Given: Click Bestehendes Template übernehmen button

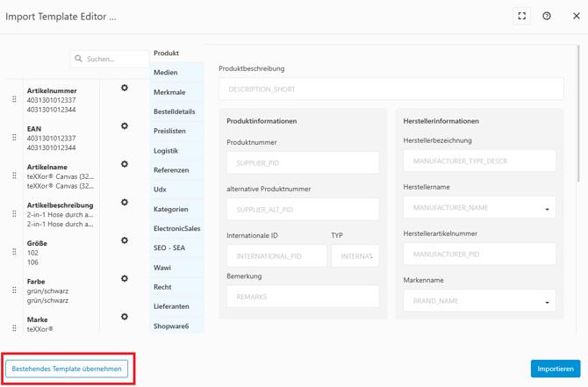Looking at the screenshot, I should pos(67,369).
